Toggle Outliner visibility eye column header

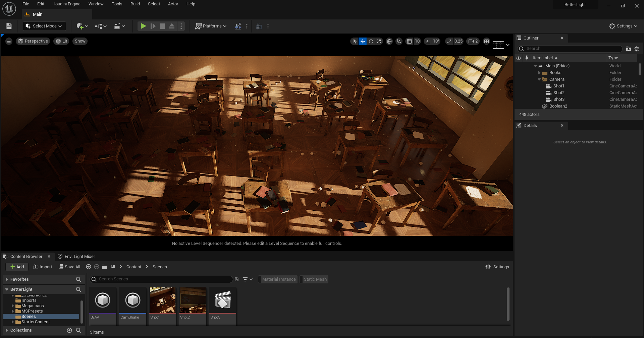(519, 58)
